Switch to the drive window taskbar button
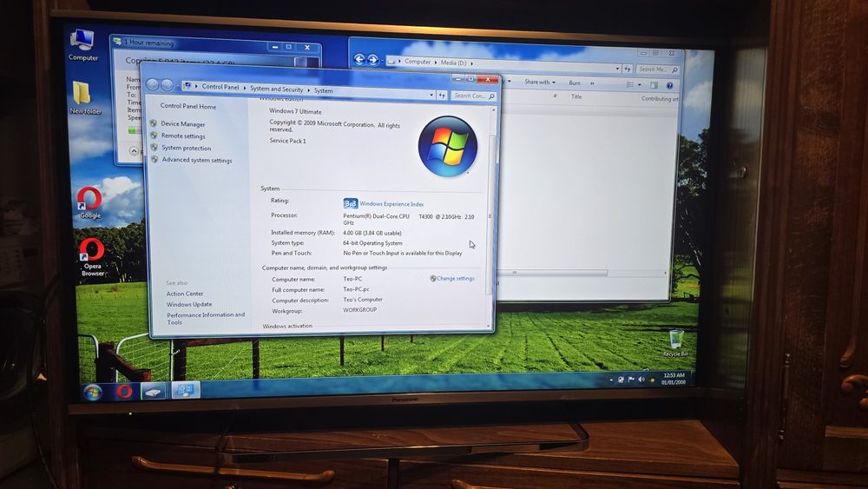 [x=154, y=392]
